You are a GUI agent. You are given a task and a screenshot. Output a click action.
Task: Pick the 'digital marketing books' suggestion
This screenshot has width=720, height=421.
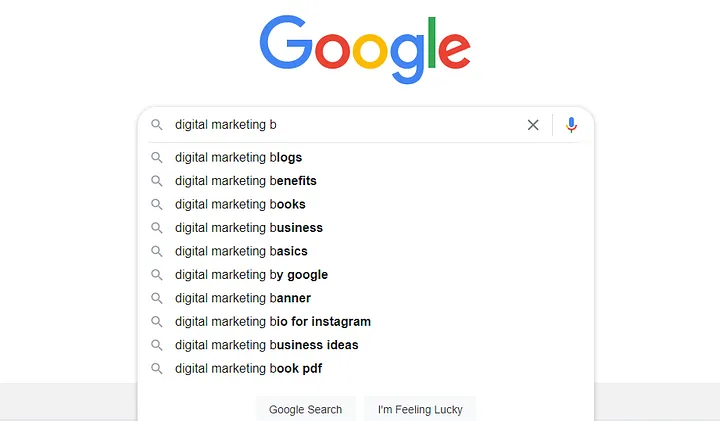[x=240, y=204]
